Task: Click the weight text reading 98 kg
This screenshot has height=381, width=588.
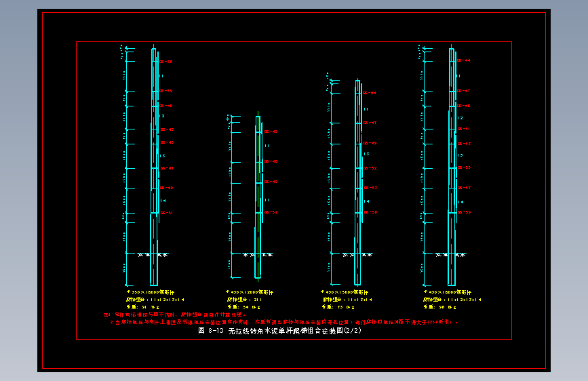Action: coord(440,307)
